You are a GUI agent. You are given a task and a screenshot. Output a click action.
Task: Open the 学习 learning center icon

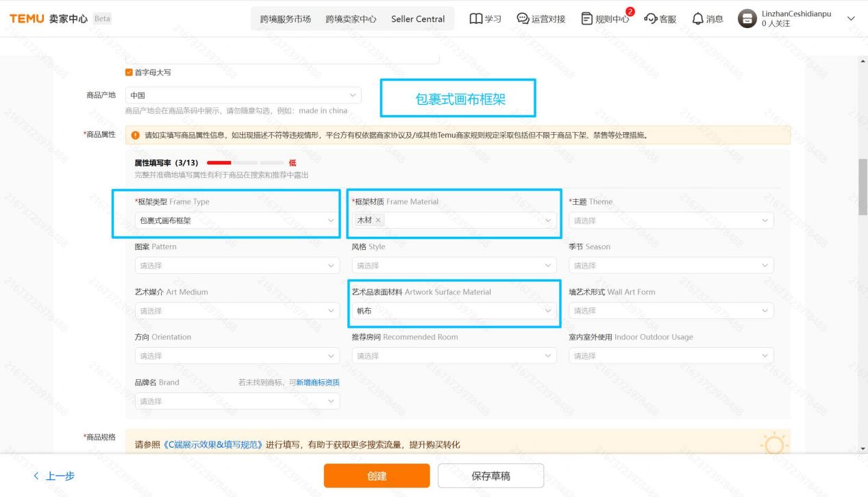pos(484,18)
